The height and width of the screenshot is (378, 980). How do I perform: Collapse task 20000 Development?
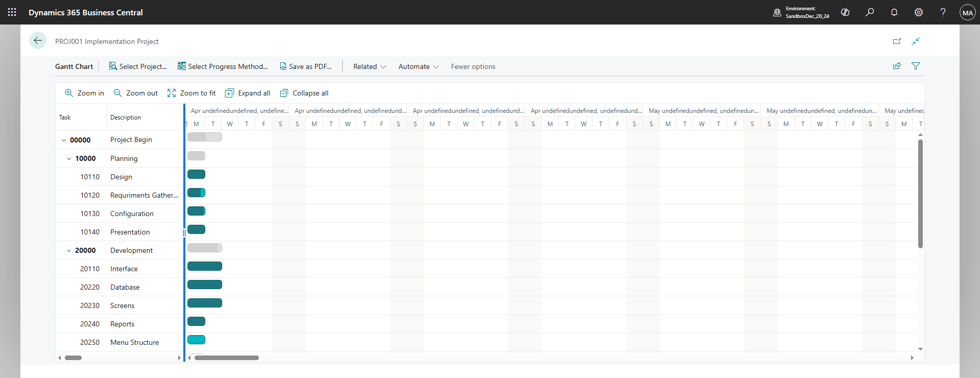(x=69, y=251)
